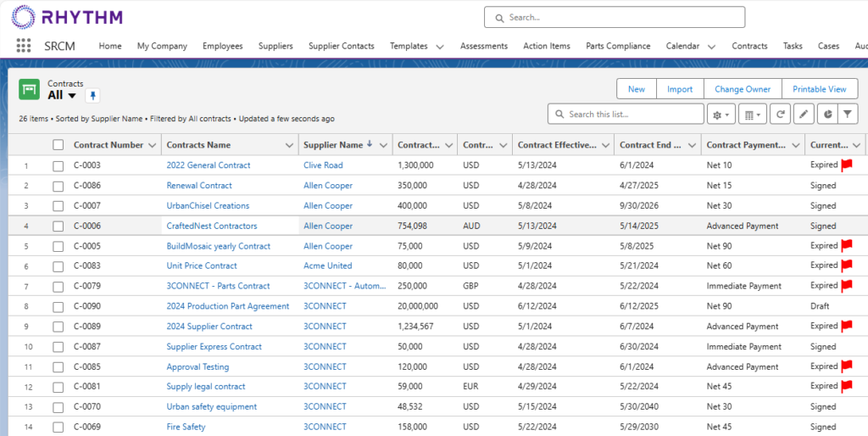Check the box for contract C-0003
Viewport: 868px width, 436px height.
point(58,165)
